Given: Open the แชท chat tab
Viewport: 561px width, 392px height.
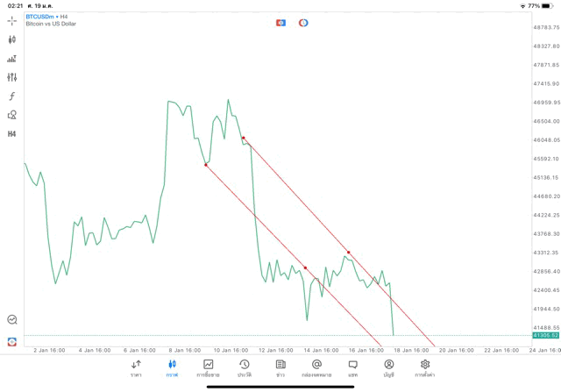Looking at the screenshot, I should coord(352,367).
